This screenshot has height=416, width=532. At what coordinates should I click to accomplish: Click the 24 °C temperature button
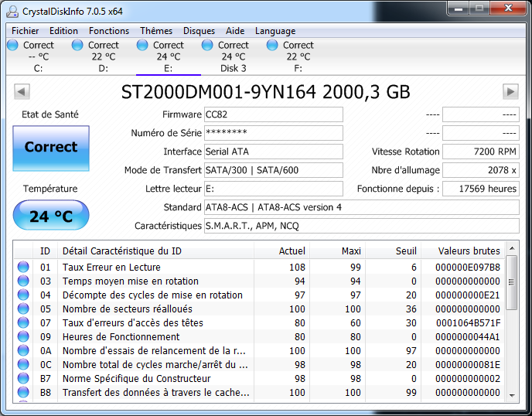51,216
